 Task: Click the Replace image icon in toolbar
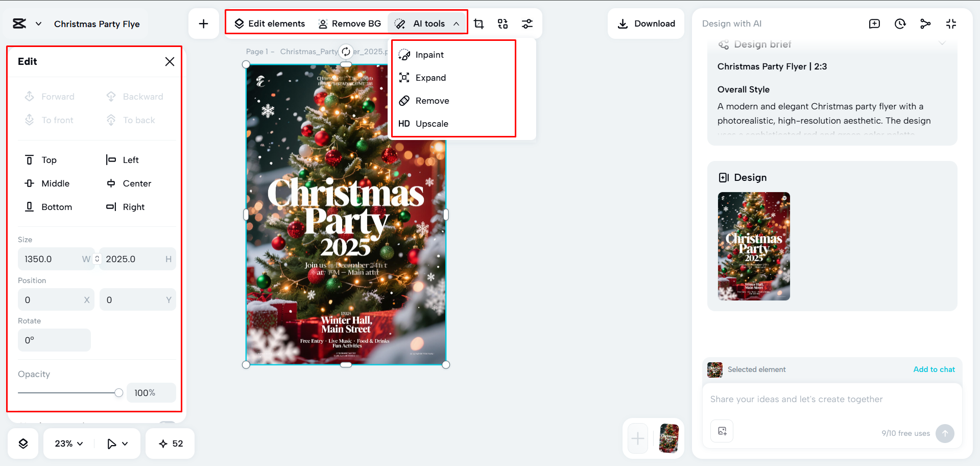(503, 24)
